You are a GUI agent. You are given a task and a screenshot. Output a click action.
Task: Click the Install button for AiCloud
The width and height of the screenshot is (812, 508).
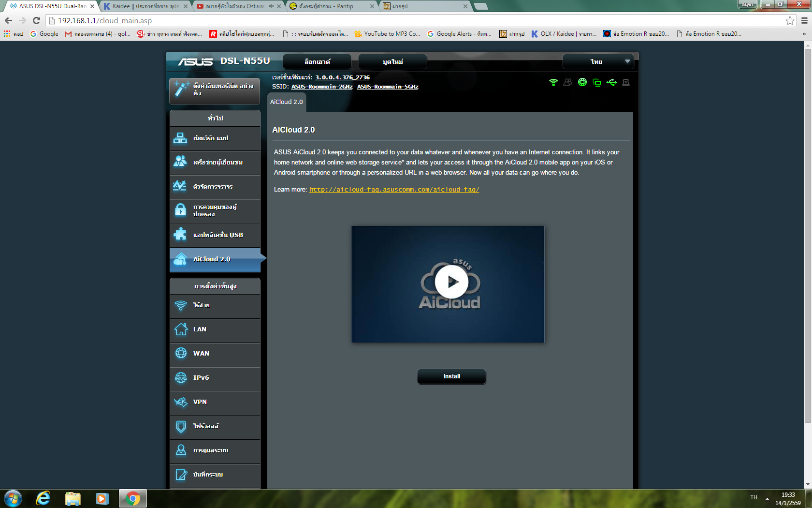click(x=451, y=376)
